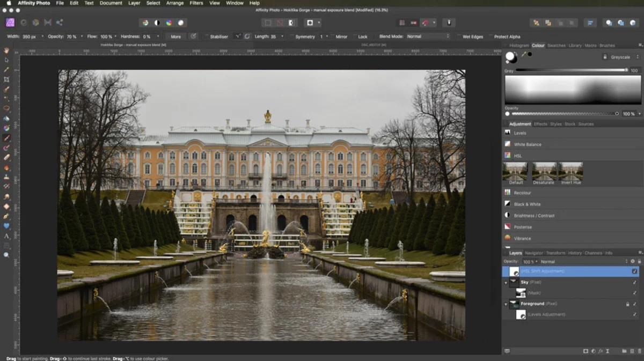Viewport: 644px width, 361px height.
Task: Open the brush Opacity dropdown arrow
Action: [x=82, y=36]
